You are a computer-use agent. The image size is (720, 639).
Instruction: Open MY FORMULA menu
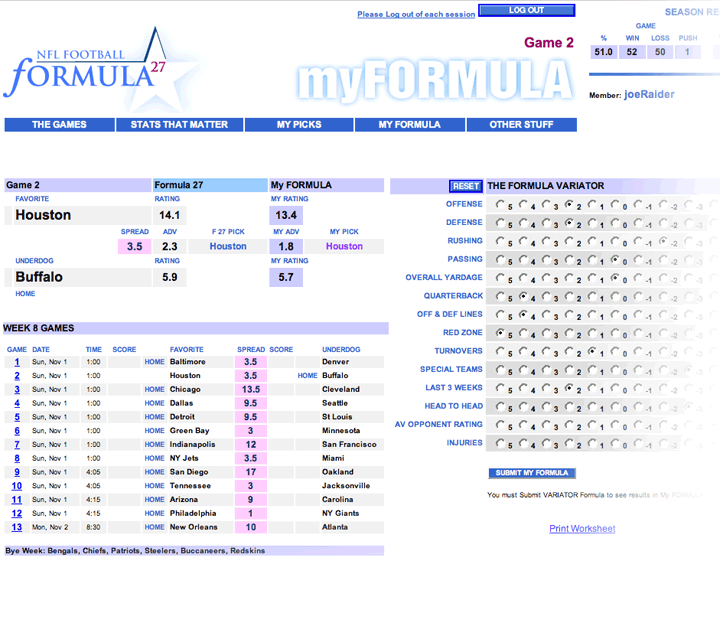(x=410, y=124)
